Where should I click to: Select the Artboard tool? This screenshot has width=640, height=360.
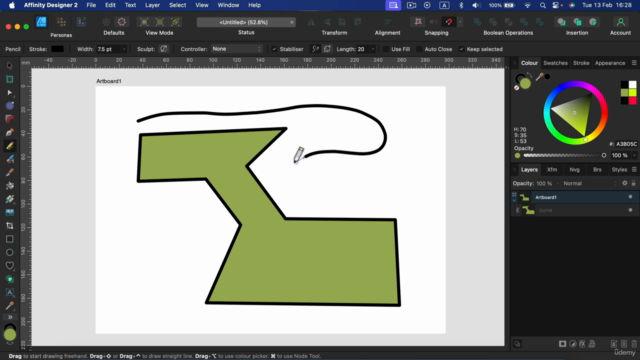click(10, 79)
